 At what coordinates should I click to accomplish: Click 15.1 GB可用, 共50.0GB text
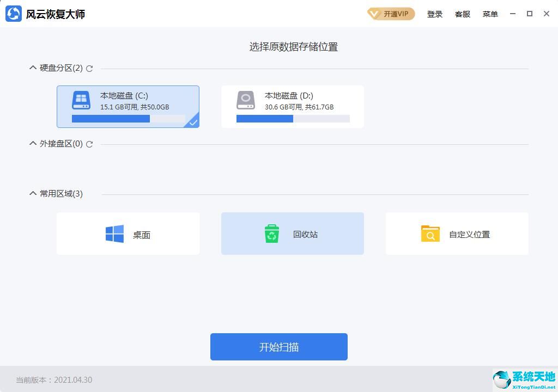coord(135,107)
